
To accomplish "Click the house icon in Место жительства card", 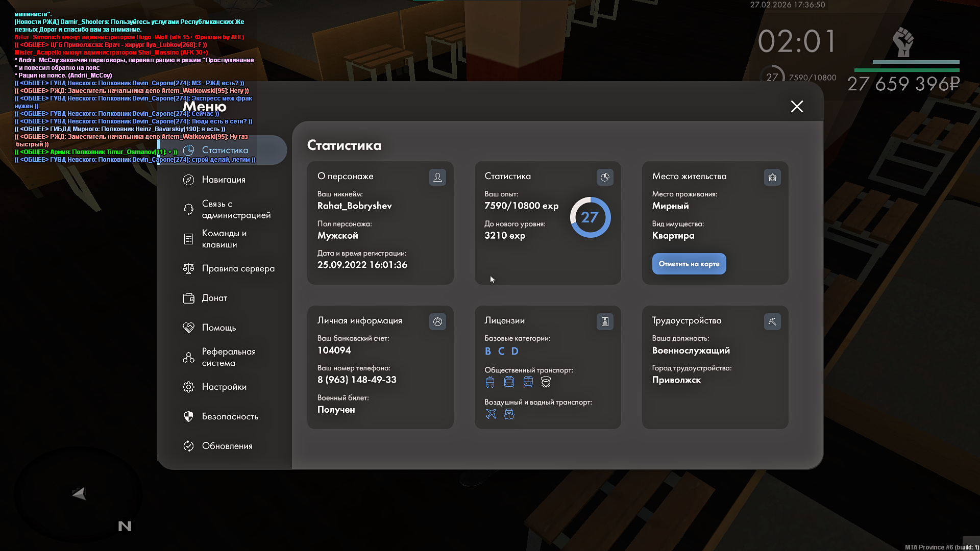I will point(772,177).
